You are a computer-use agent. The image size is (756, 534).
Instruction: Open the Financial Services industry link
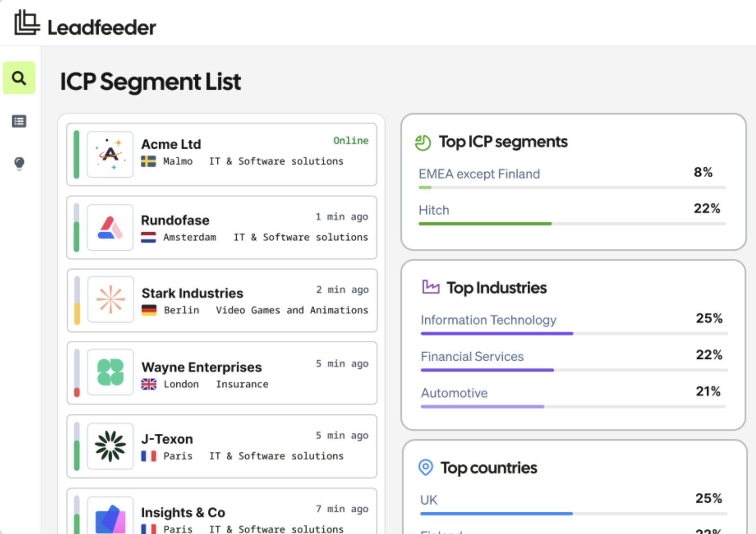click(x=472, y=356)
